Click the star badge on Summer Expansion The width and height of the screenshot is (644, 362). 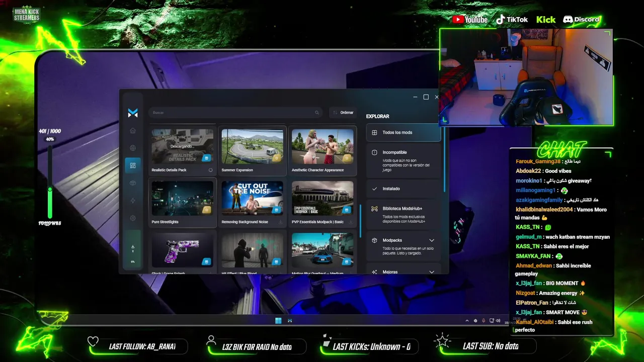pyautogui.click(x=276, y=158)
